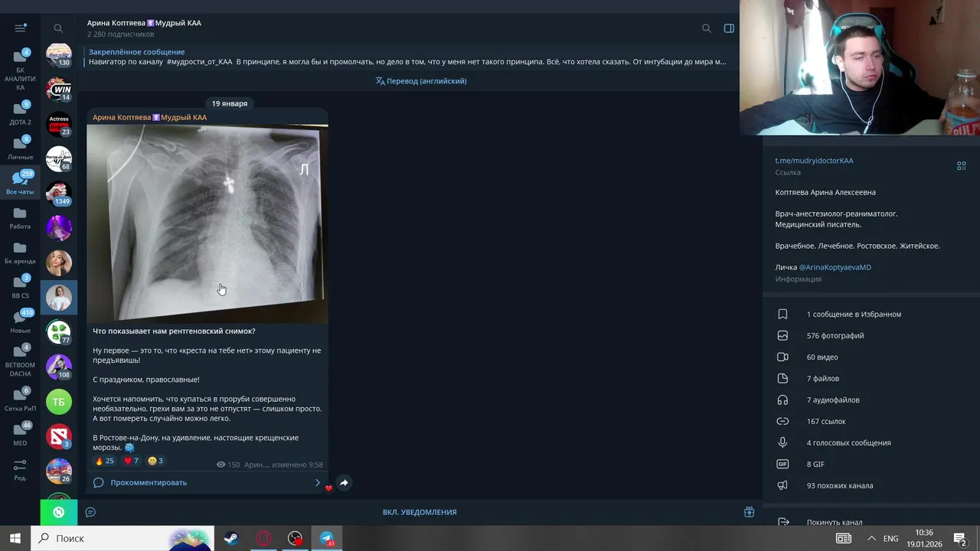
Task: Click the green round button below chat list
Action: pyautogui.click(x=59, y=512)
